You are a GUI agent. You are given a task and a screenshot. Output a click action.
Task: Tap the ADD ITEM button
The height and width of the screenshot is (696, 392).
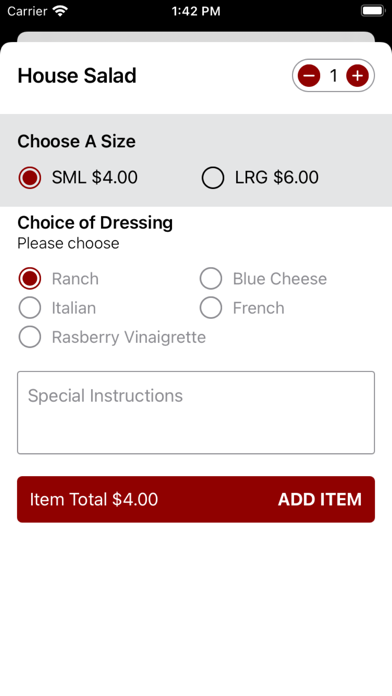pyautogui.click(x=320, y=499)
